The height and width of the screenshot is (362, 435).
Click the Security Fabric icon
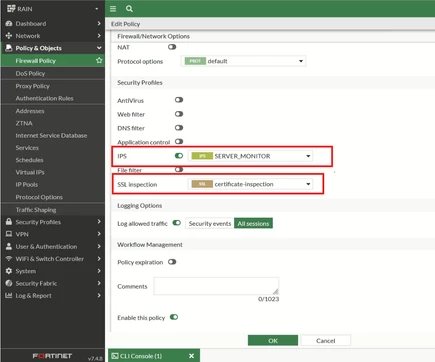pyautogui.click(x=9, y=283)
